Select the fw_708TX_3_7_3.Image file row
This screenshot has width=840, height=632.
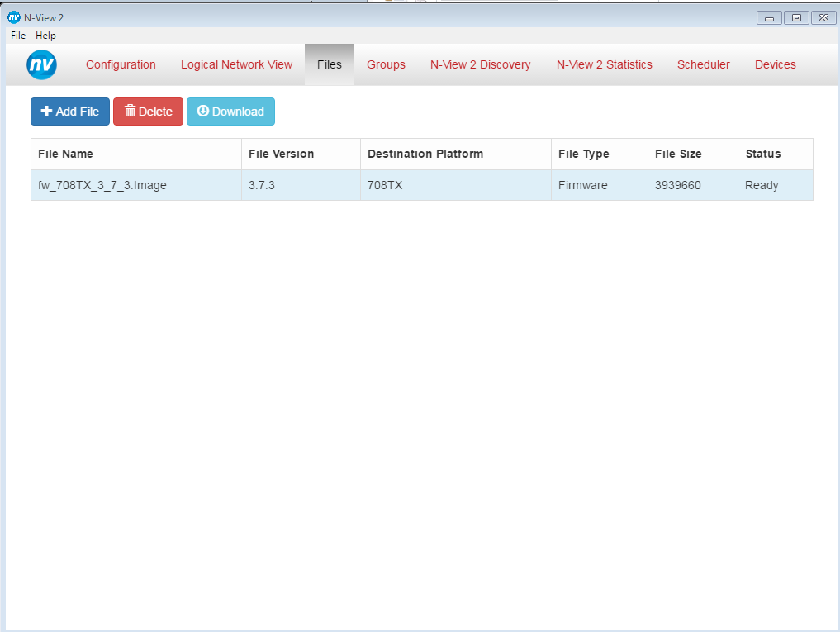422,186
